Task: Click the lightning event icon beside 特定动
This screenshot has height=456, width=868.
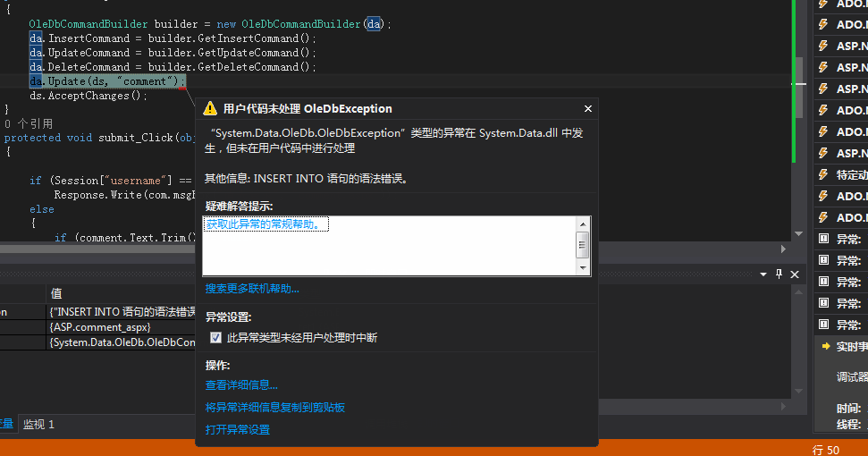Action: tap(823, 175)
